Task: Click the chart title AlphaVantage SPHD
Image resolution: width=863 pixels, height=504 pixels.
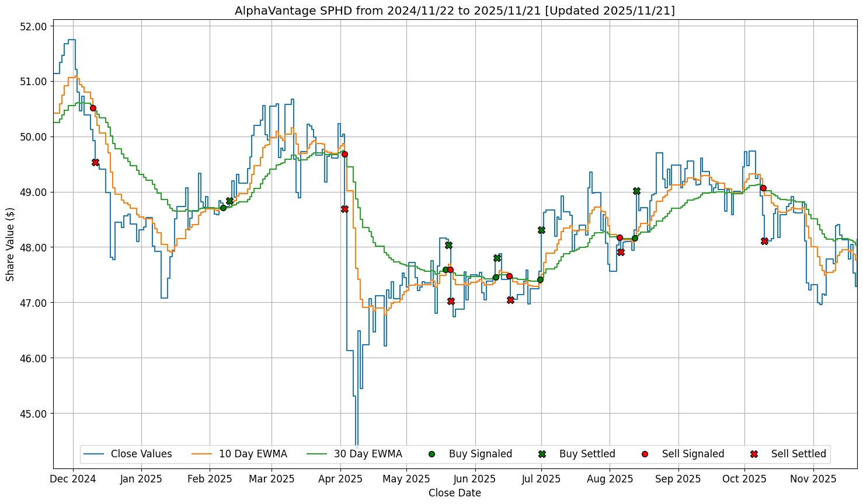Action: pyautogui.click(x=454, y=10)
